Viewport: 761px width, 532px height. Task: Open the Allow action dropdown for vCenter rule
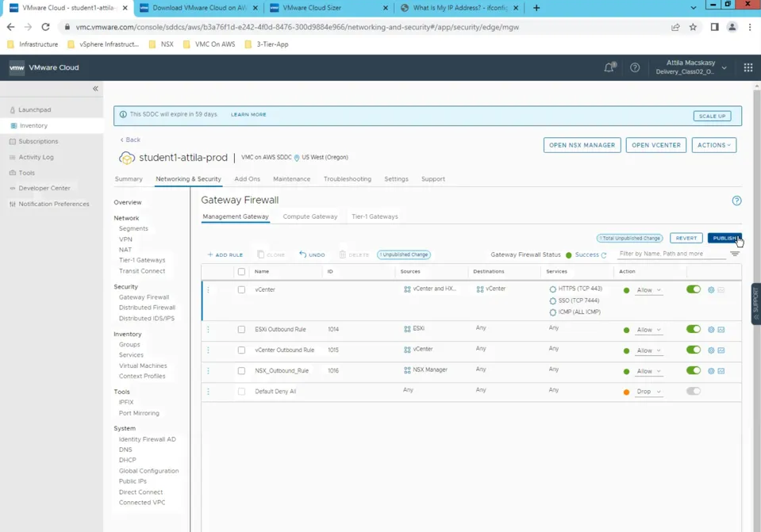click(648, 290)
